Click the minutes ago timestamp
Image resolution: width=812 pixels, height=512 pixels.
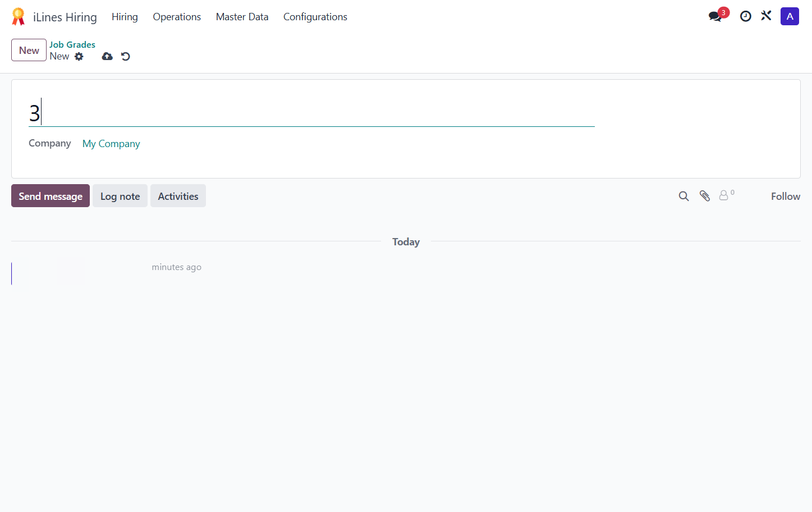coord(176,267)
